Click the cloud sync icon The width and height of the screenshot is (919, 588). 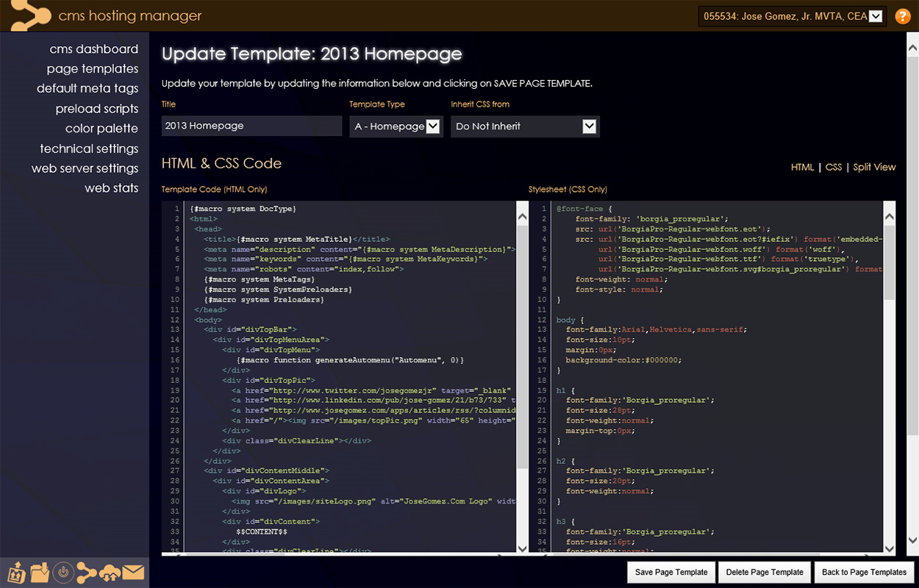(x=110, y=572)
